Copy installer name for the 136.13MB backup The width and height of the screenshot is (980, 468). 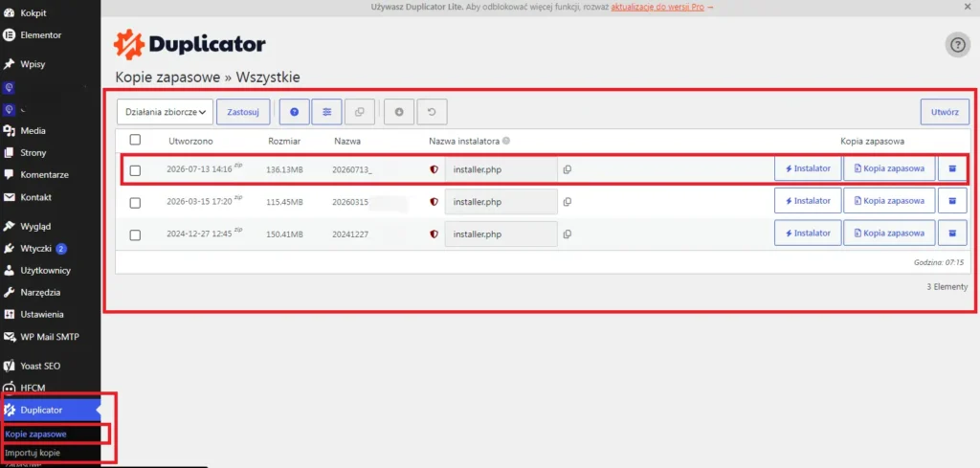point(568,169)
